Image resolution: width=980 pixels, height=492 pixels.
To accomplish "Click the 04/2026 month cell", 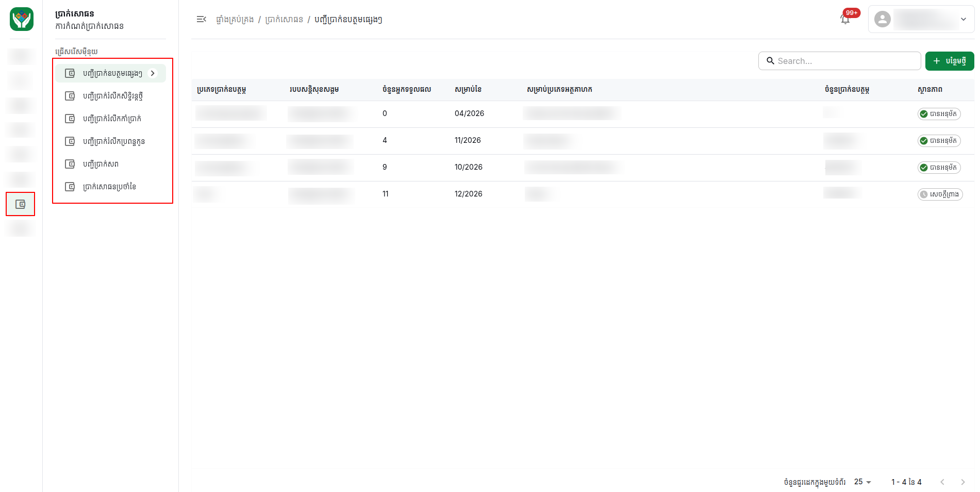I will pyautogui.click(x=469, y=113).
